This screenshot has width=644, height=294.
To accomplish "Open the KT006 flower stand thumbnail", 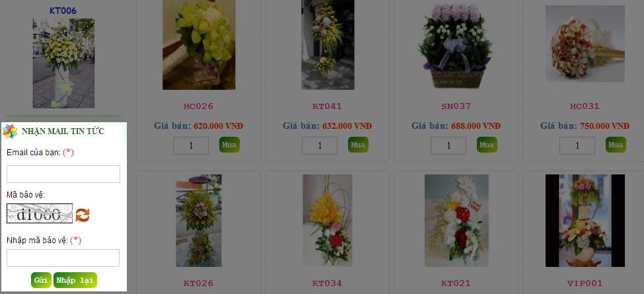I will coord(63,63).
